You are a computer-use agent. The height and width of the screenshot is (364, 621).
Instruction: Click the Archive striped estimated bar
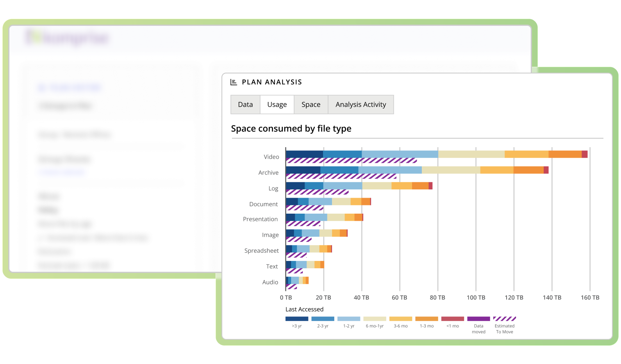[x=341, y=177]
